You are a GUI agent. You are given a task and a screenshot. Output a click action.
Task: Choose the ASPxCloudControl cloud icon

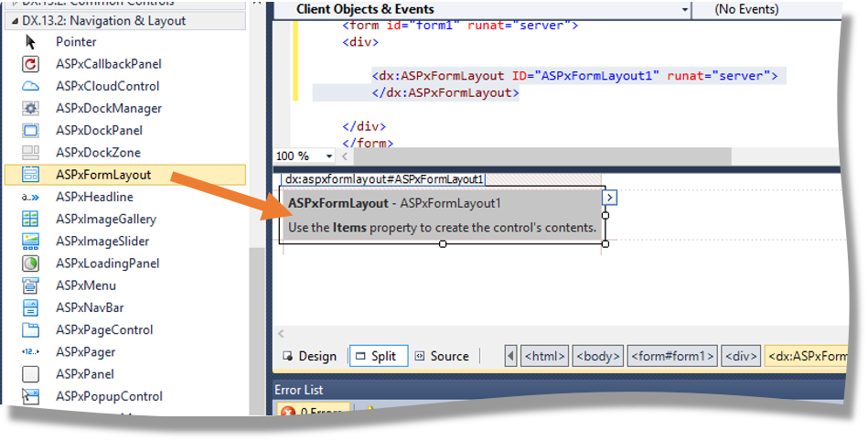[30, 86]
